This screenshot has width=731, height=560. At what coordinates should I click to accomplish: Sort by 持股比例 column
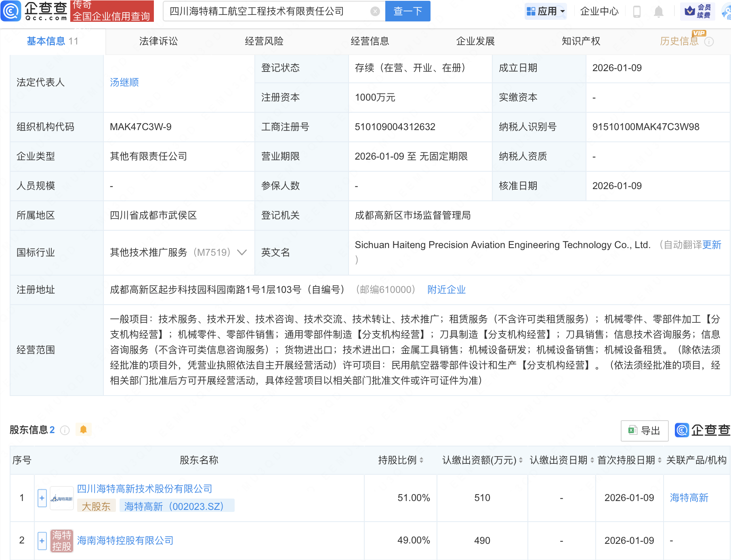point(421,460)
